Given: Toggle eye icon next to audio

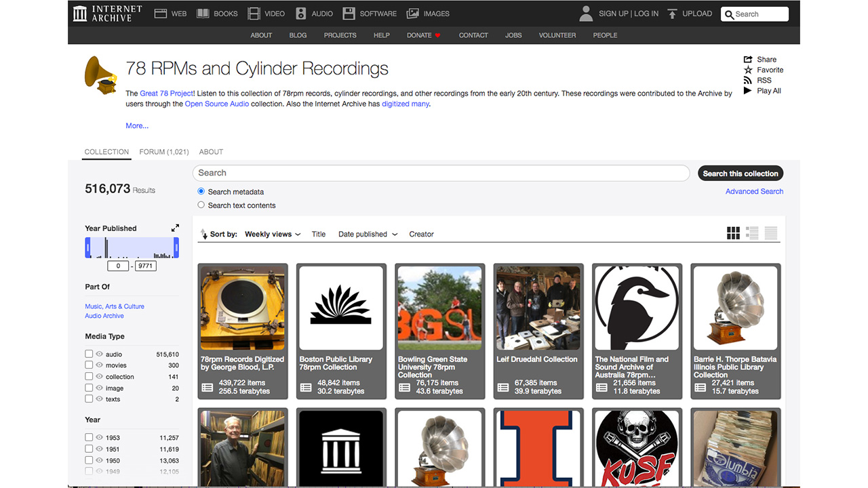Looking at the screenshot, I should tap(99, 354).
